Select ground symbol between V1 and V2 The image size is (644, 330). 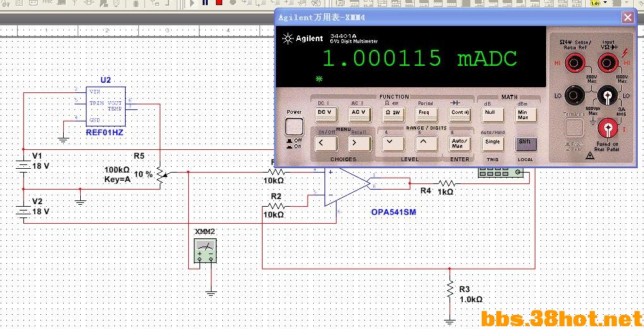click(81, 202)
